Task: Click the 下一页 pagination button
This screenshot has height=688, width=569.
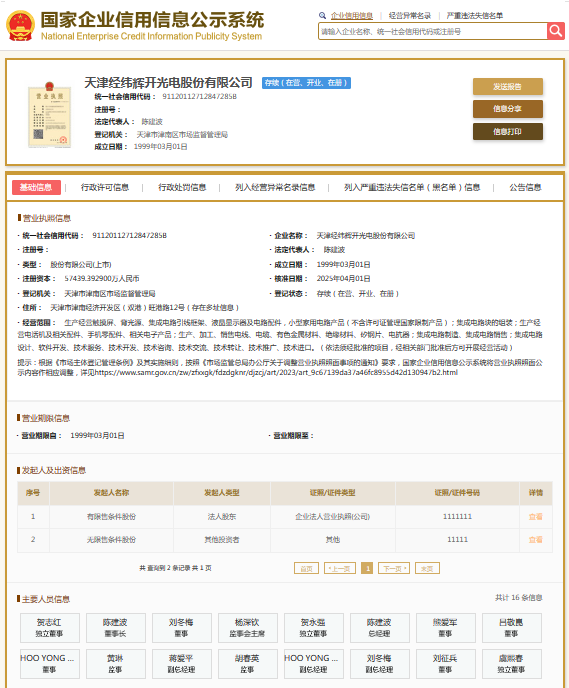Action: [x=394, y=568]
